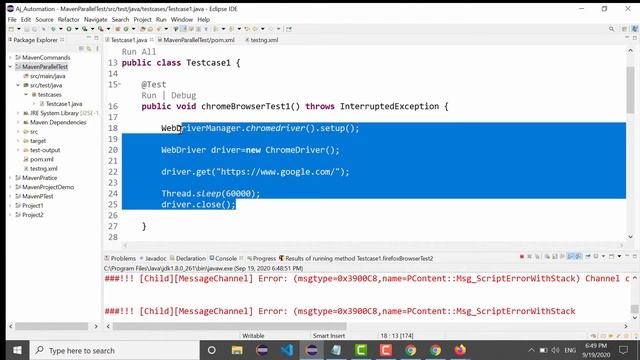Expand the MavenCommands project
The width and height of the screenshot is (640, 360).
[x=11, y=58]
